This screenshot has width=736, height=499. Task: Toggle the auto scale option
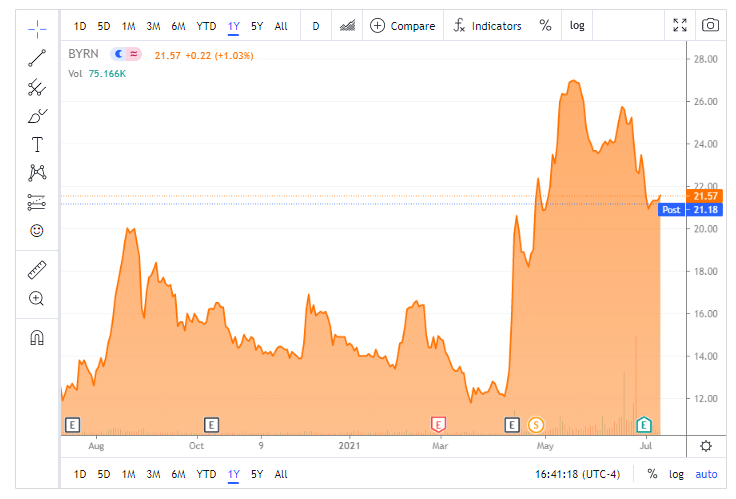click(706, 474)
